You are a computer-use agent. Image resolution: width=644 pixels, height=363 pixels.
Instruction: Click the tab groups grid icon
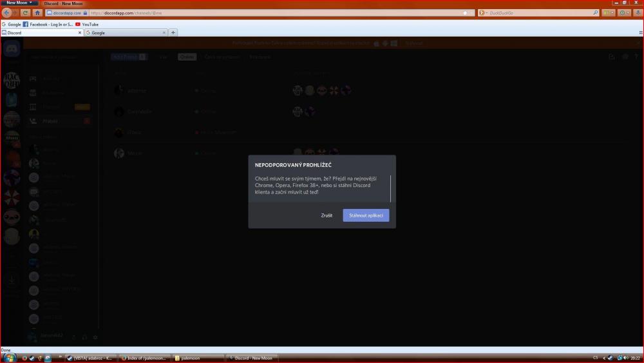point(640,32)
